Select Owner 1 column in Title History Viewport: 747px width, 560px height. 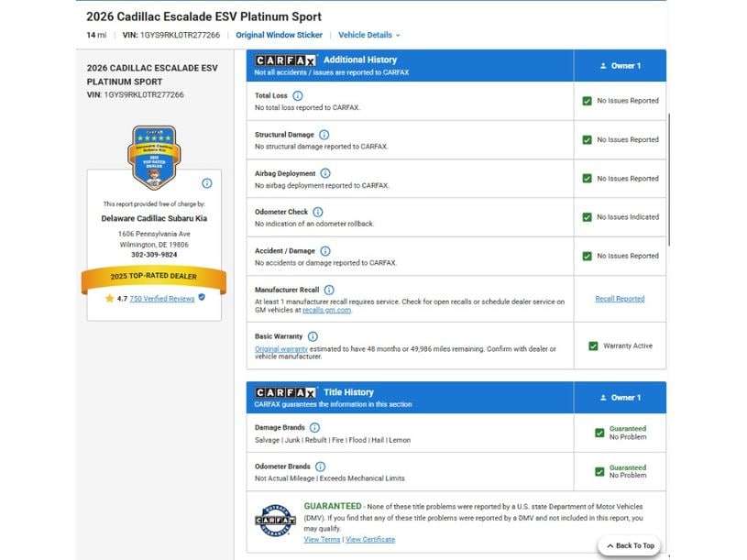(x=620, y=398)
